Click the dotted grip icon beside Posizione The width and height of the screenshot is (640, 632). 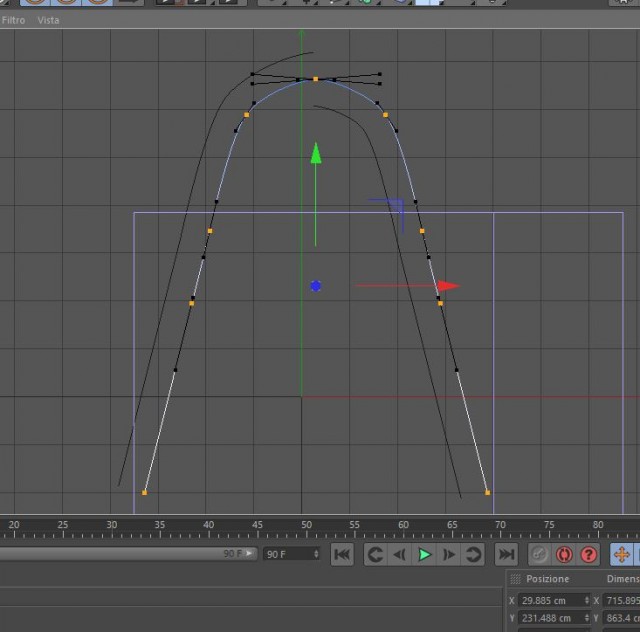click(x=516, y=579)
